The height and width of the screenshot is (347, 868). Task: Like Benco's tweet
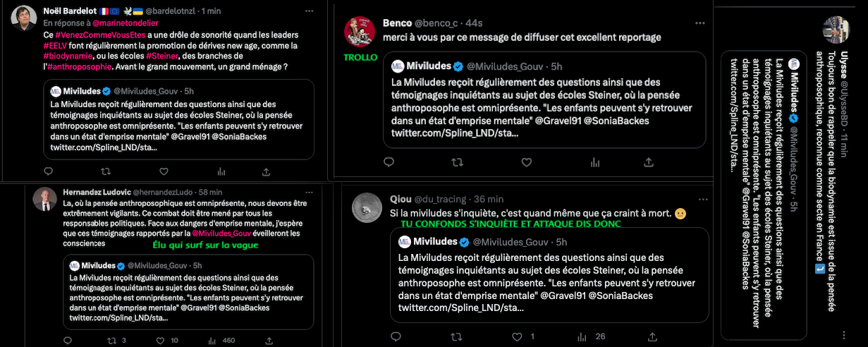pos(523,162)
